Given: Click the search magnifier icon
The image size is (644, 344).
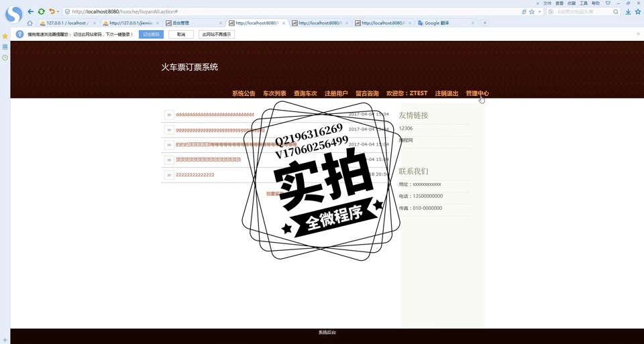Looking at the screenshot, I should (616, 11).
